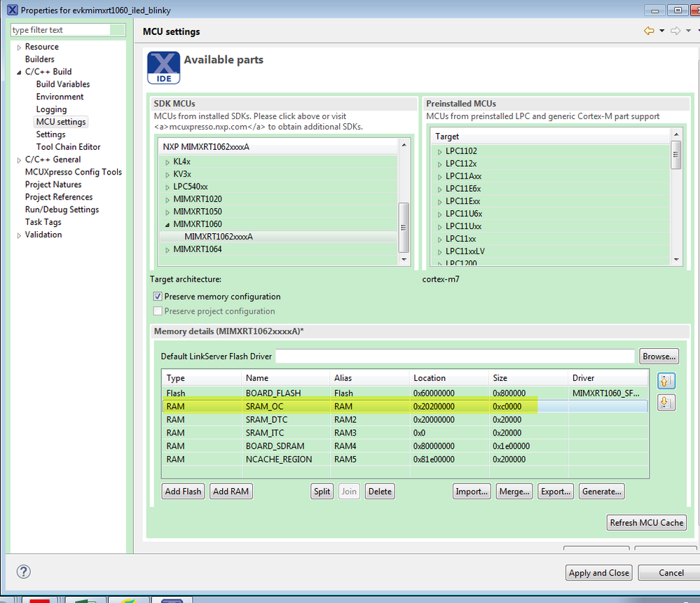Expand the C/C++ General tree node
Screen dimensions: 700x603
point(19,160)
